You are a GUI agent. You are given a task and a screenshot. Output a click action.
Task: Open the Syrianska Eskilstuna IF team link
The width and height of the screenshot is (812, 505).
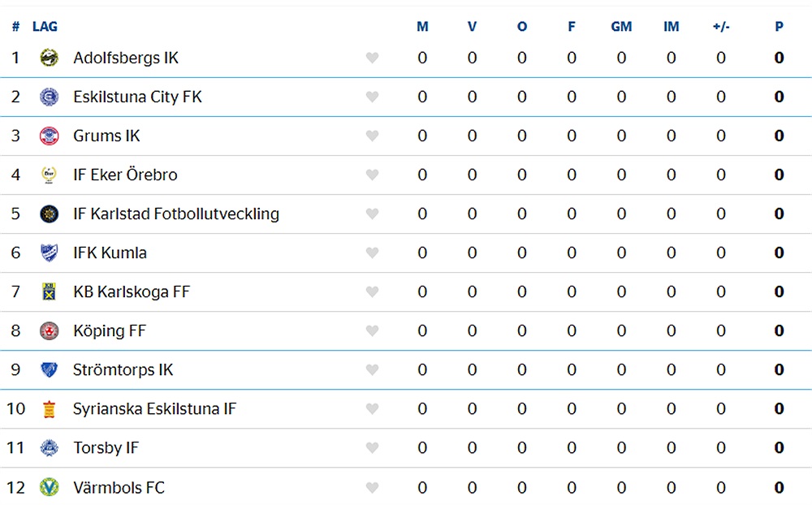pyautogui.click(x=154, y=408)
